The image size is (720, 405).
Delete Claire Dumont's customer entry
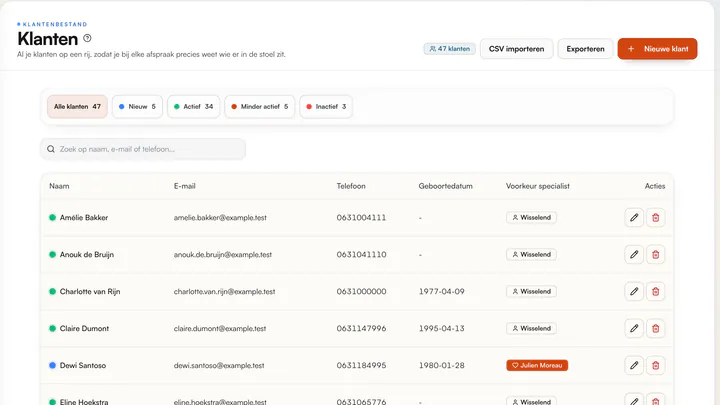655,328
